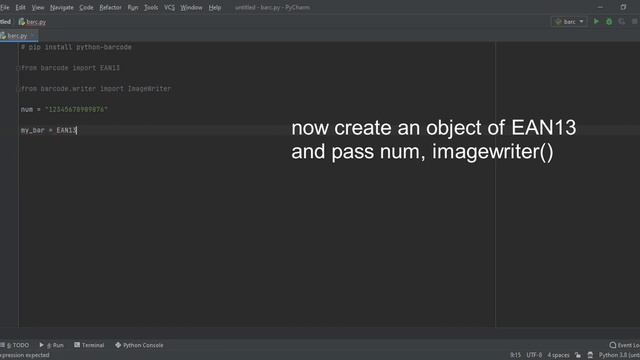Open the TODO tool window

click(x=15, y=345)
